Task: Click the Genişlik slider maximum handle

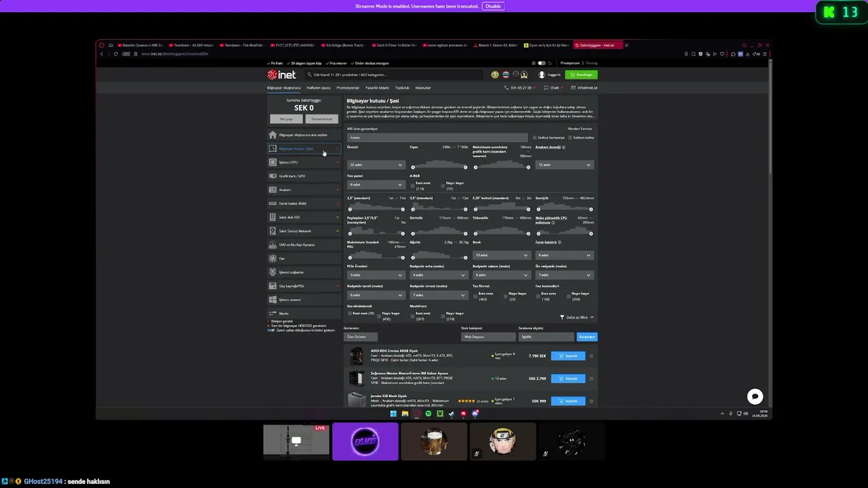Action: pyautogui.click(x=591, y=209)
